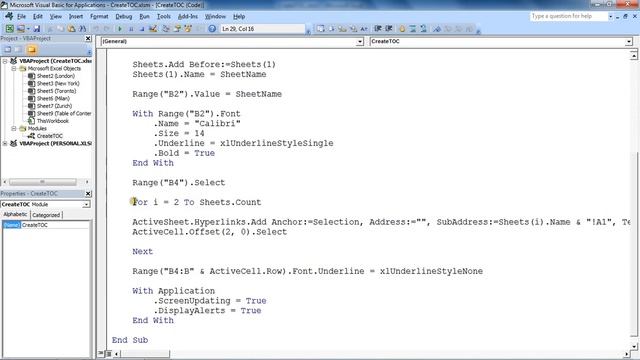Close the Project - VBAProject panel
The image size is (640, 360).
[88, 38]
